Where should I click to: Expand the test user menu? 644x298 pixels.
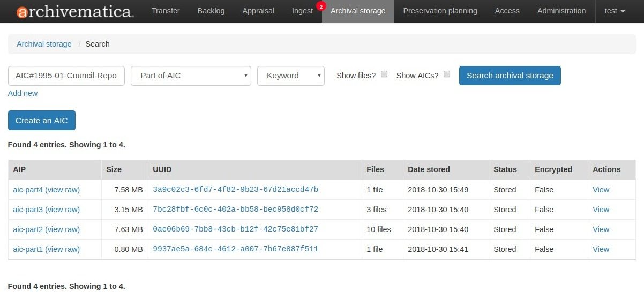pos(615,11)
